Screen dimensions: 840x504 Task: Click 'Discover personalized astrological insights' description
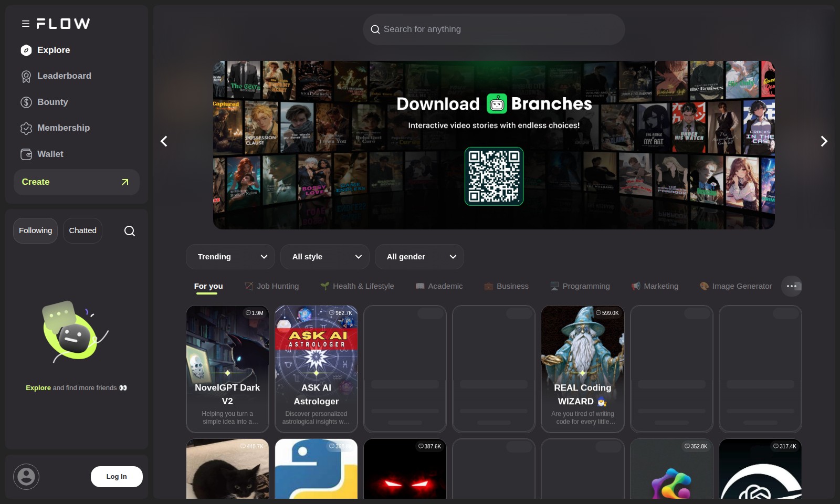click(316, 418)
